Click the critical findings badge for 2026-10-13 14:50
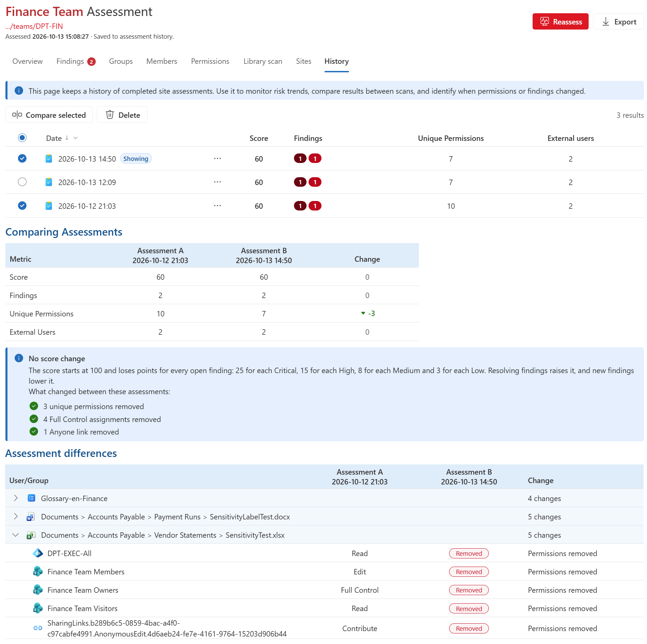This screenshot has height=644, width=647. pyautogui.click(x=300, y=159)
